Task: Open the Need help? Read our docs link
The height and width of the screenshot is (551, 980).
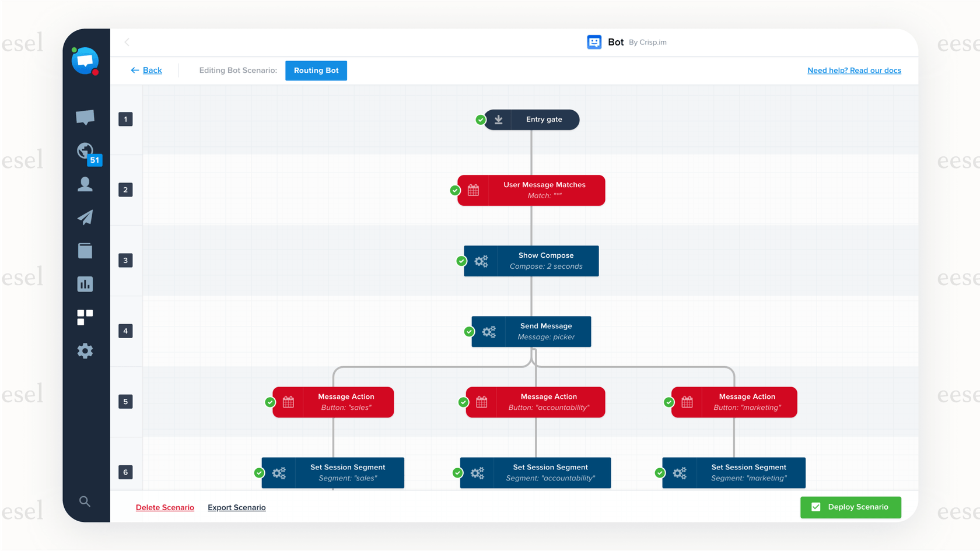Action: click(x=853, y=71)
